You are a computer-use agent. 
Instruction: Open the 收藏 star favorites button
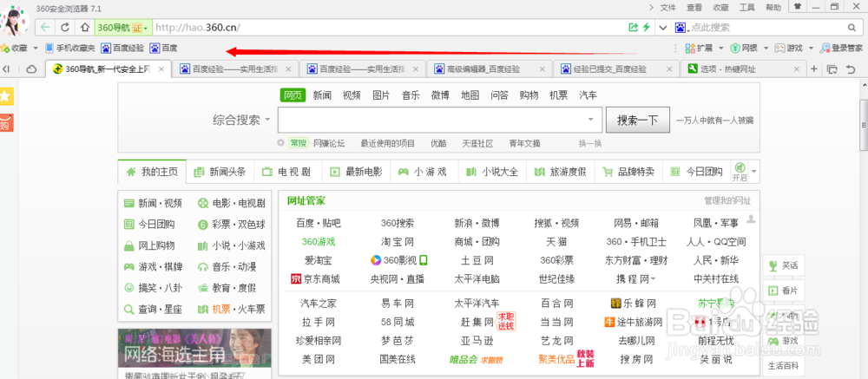[x=14, y=49]
